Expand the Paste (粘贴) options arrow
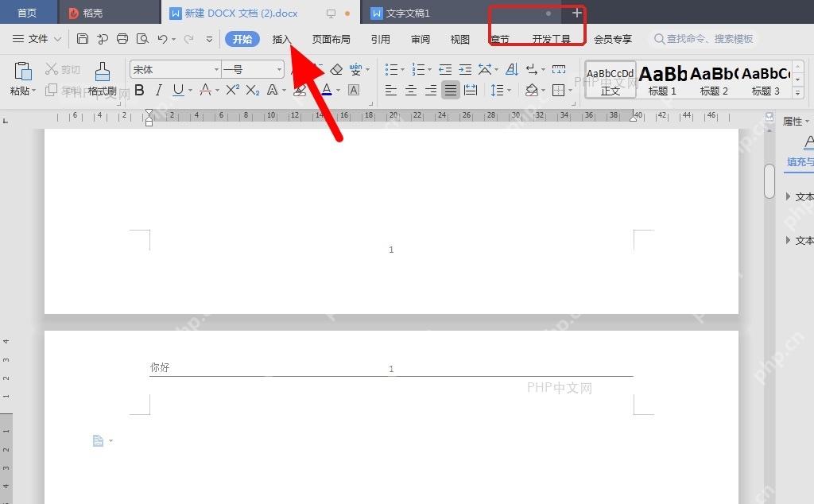The height and width of the screenshot is (504, 814). coord(33,91)
